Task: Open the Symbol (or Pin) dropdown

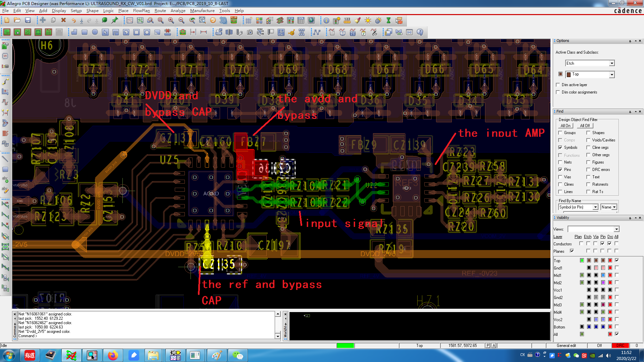Action: (595, 207)
